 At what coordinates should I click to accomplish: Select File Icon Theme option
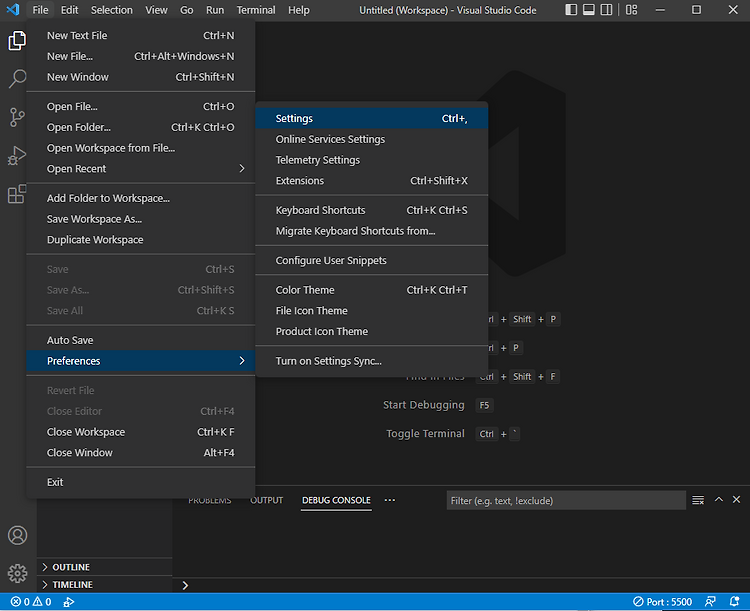click(372, 311)
